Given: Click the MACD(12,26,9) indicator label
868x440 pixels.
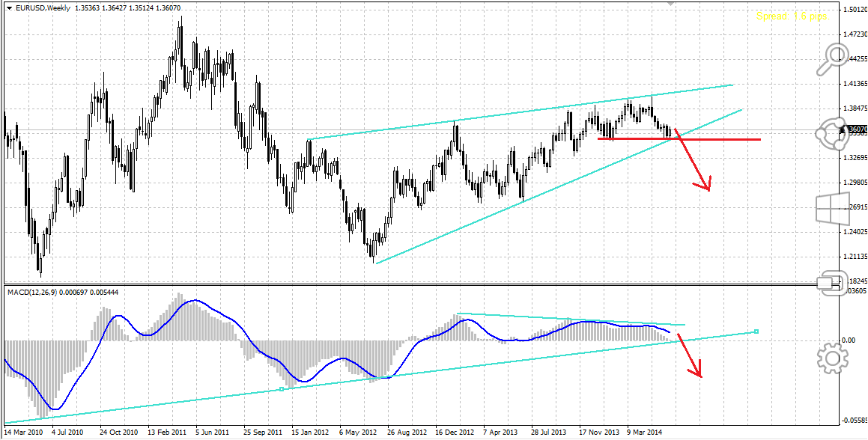Looking at the screenshot, I should point(37,291).
